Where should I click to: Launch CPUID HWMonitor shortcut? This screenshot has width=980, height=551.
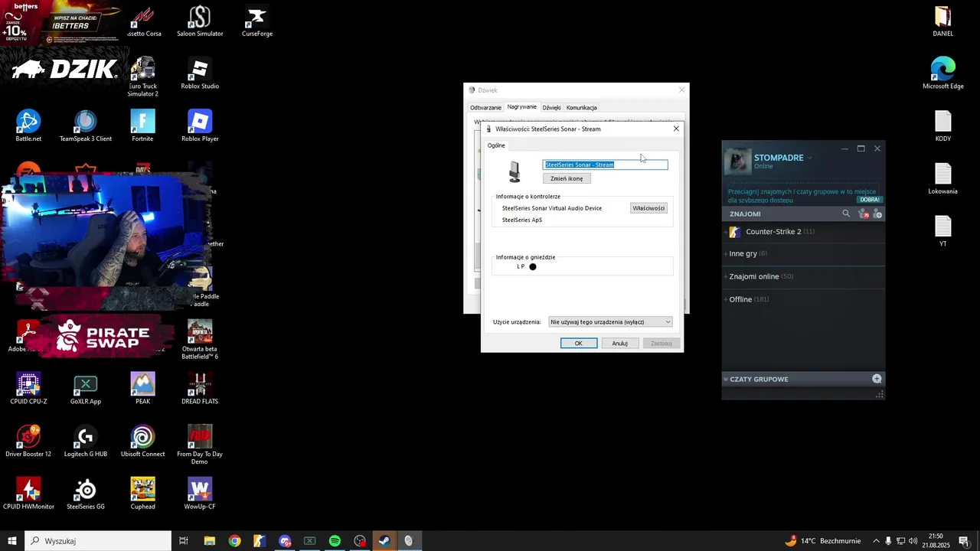pos(28,494)
